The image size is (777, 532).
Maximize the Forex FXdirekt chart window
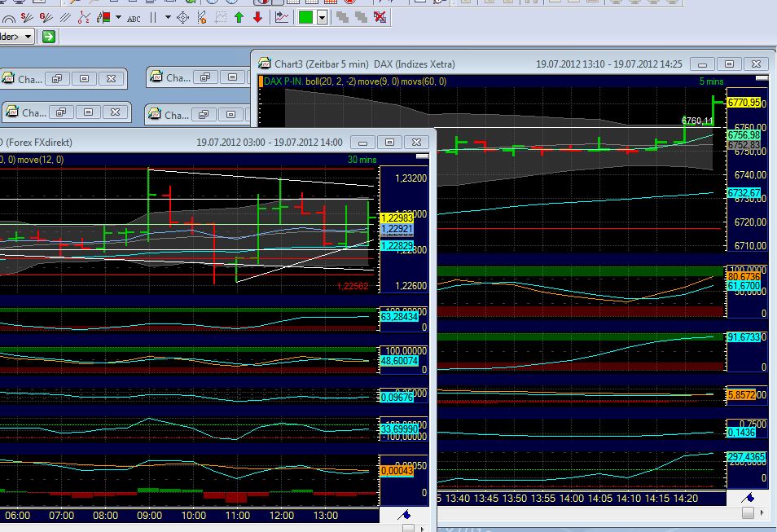click(389, 143)
